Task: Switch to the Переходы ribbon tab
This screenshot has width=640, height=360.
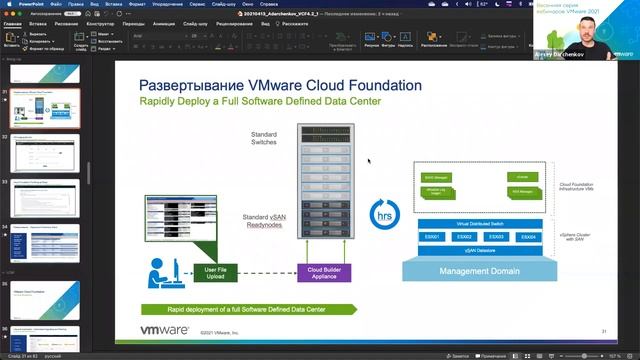Action: 133,24
